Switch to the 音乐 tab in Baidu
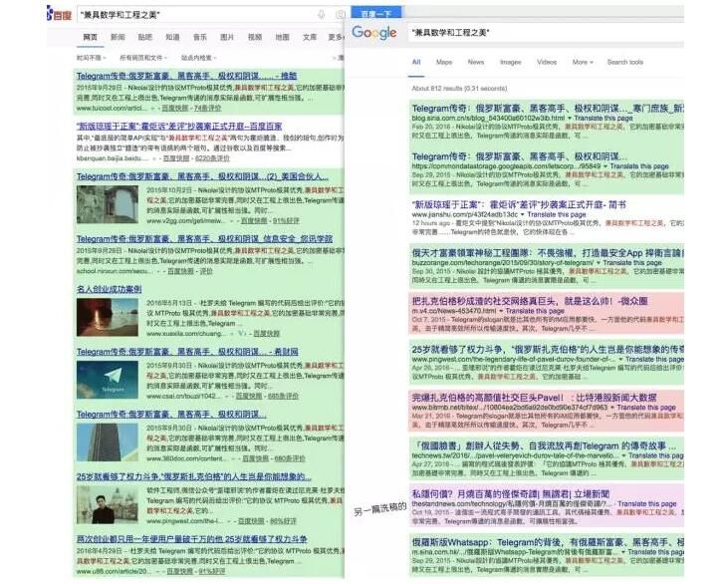The image size is (728, 584). point(199,37)
